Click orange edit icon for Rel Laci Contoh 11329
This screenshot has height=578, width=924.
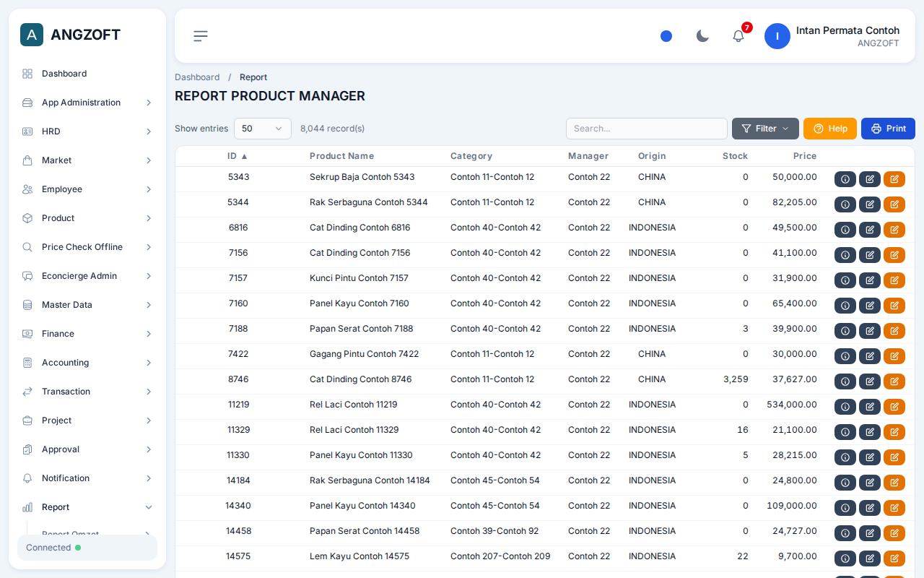(x=894, y=432)
